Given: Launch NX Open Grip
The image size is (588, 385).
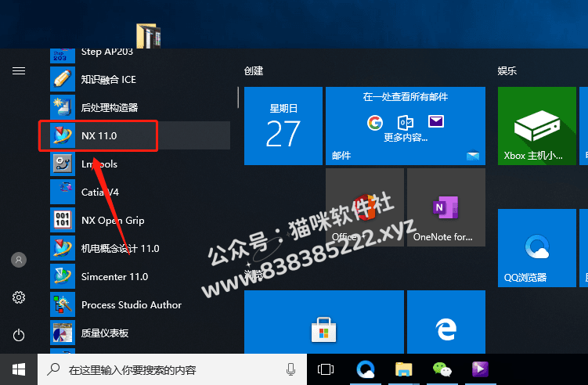Looking at the screenshot, I should coord(140,220).
